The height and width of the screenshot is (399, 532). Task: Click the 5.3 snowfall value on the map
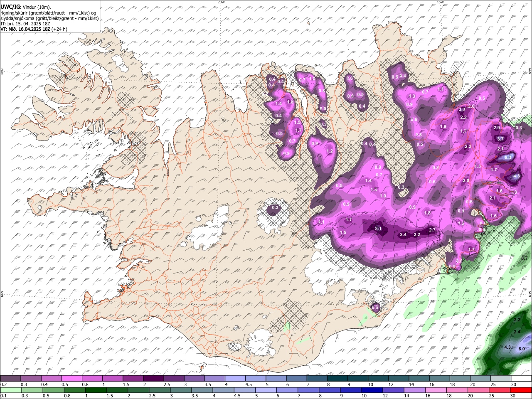click(x=507, y=158)
